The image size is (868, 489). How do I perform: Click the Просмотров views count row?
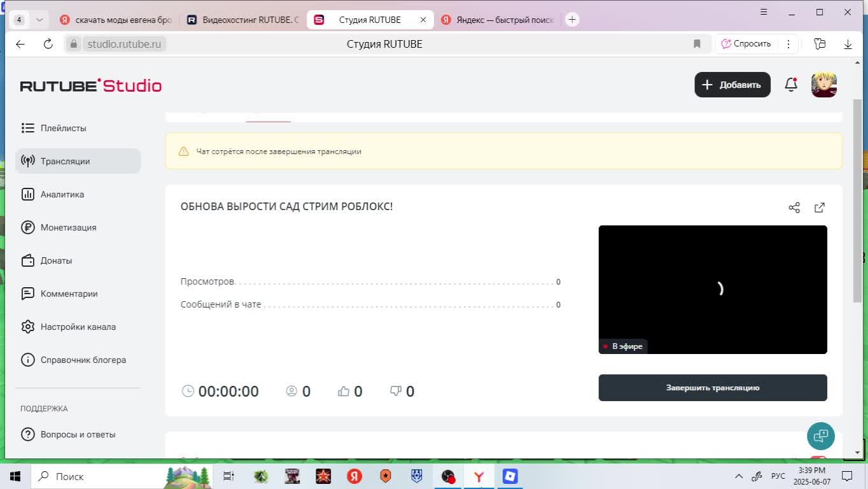(x=370, y=281)
